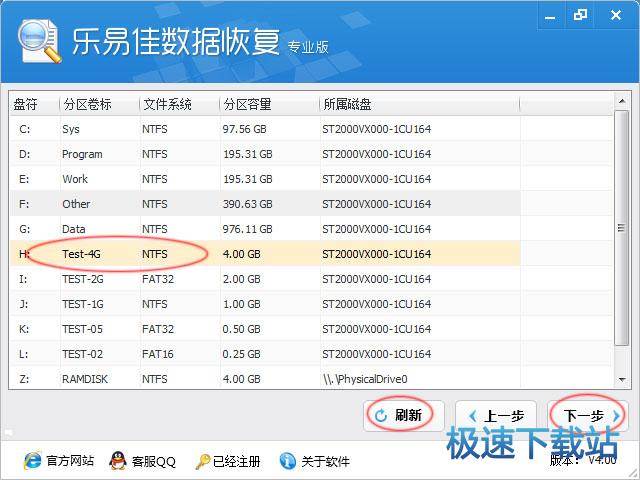Select the D: drive row
Image resolution: width=640 pixels, height=480 pixels.
point(265,154)
